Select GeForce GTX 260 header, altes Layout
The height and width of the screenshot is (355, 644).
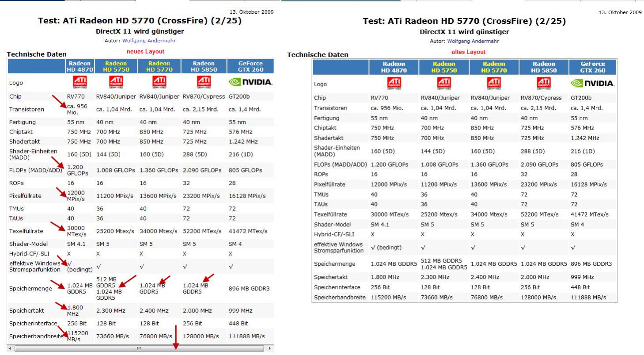(x=592, y=67)
